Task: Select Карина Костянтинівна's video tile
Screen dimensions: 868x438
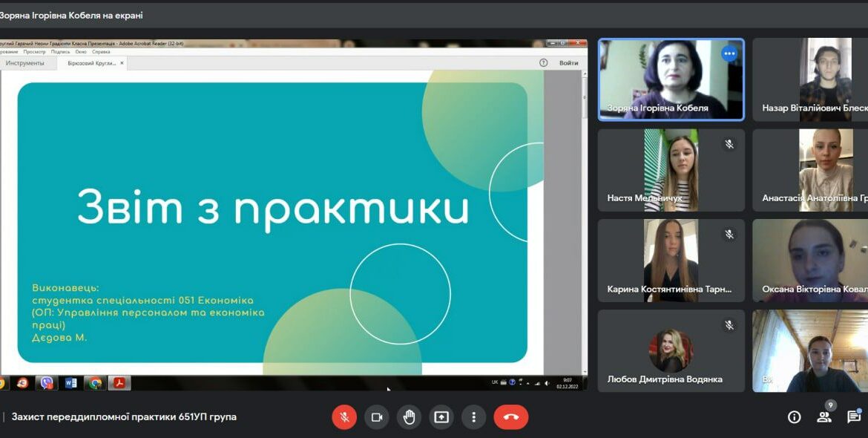Action: [x=671, y=261]
